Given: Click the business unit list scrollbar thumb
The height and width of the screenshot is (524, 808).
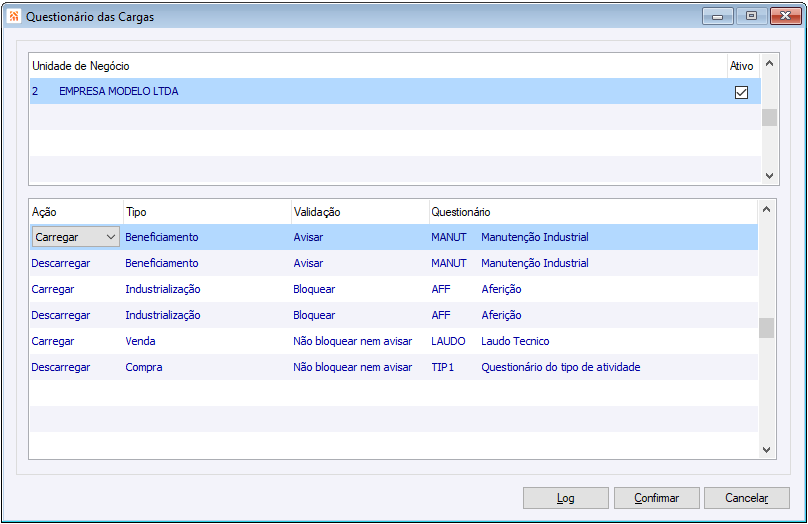Looking at the screenshot, I should (769, 117).
